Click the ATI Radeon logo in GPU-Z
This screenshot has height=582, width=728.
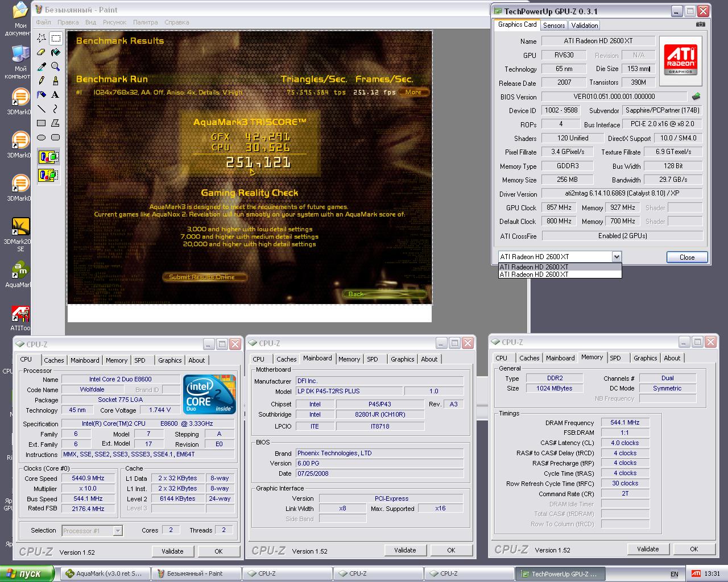[x=681, y=61]
